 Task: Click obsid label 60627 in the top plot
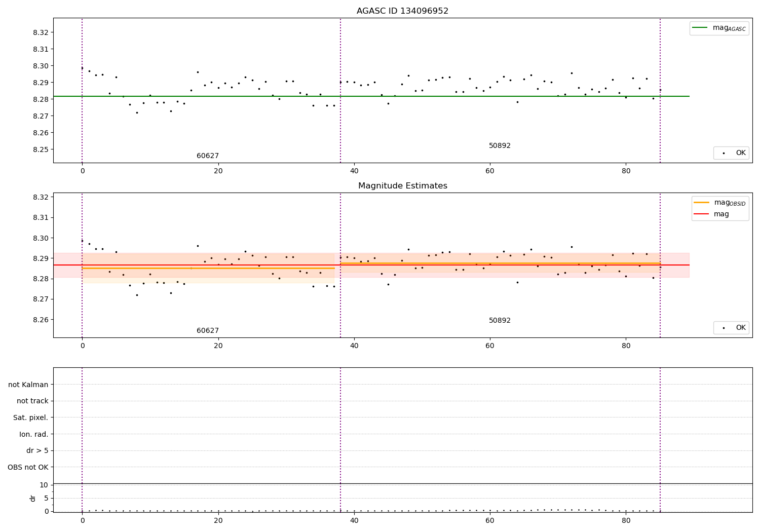click(x=208, y=156)
